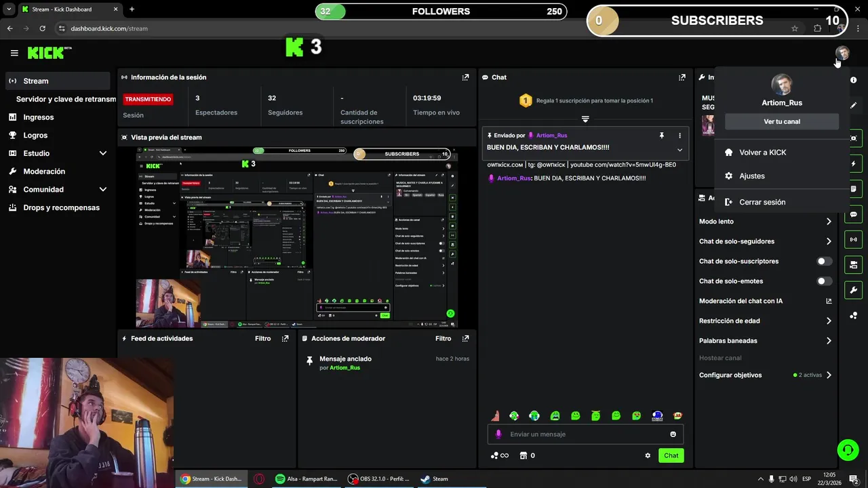Viewport: 868px width, 488px height.
Task: Open the Filtro dropdown in Feed de actividades
Action: [263, 338]
